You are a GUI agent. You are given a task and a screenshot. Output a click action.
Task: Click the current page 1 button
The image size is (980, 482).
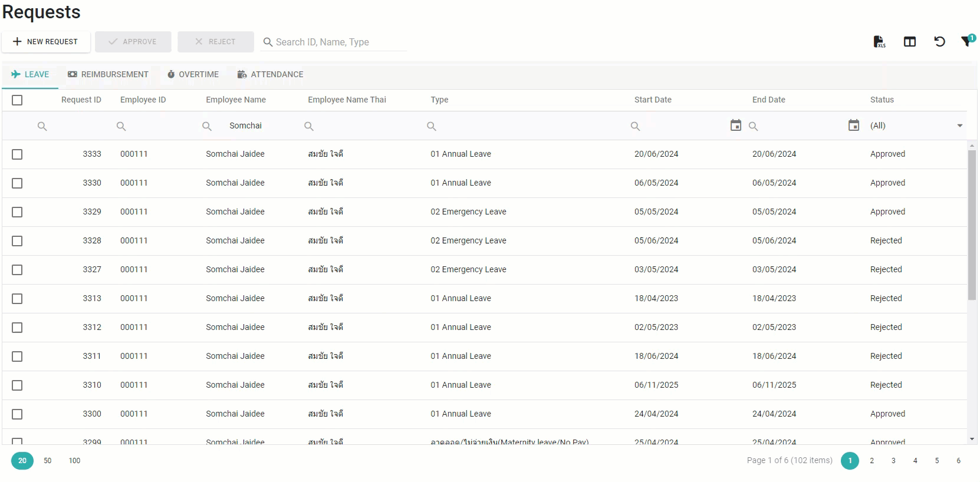tap(850, 461)
